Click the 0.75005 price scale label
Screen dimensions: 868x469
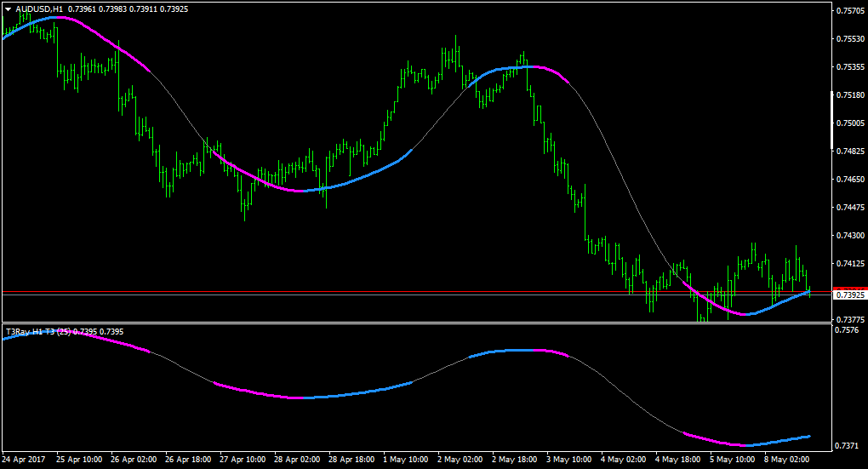point(850,123)
